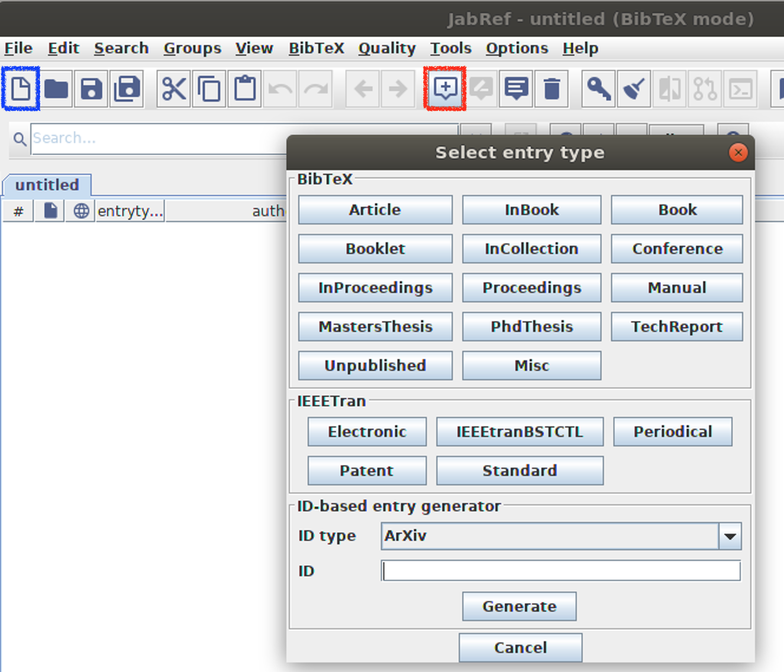Open the Help menu
Image resolution: width=784 pixels, height=672 pixels.
pos(580,48)
